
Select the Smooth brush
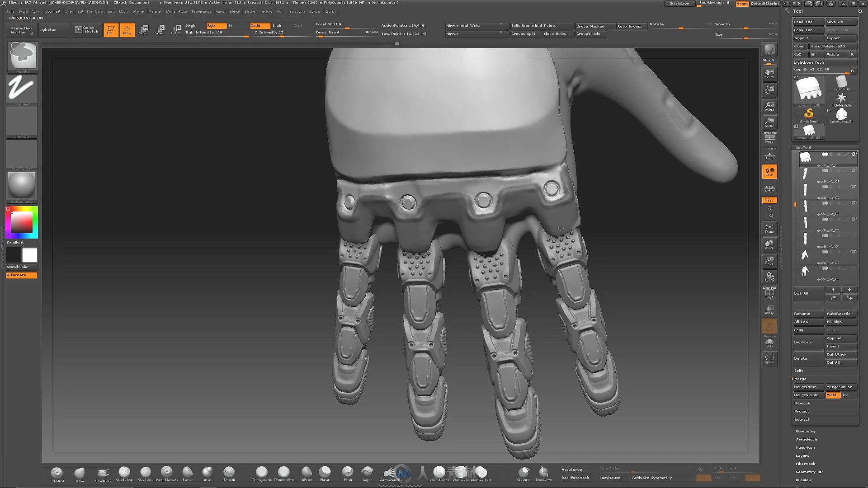[229, 474]
